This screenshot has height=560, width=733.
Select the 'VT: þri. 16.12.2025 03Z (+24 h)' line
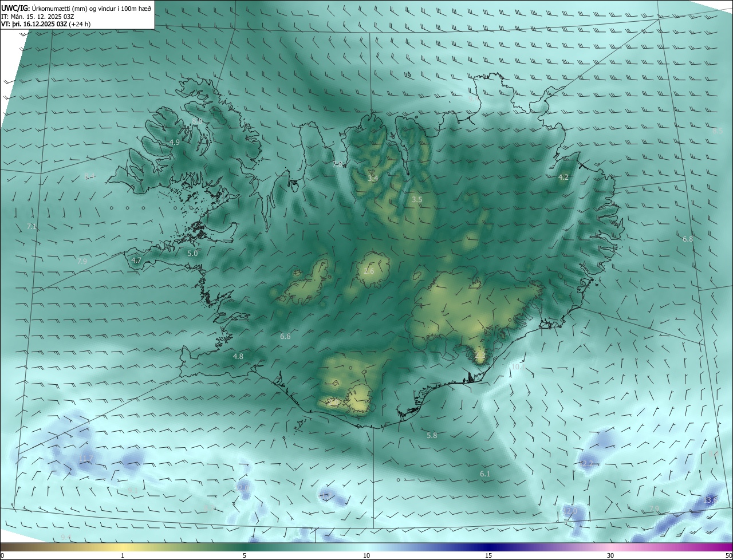[x=46, y=24]
